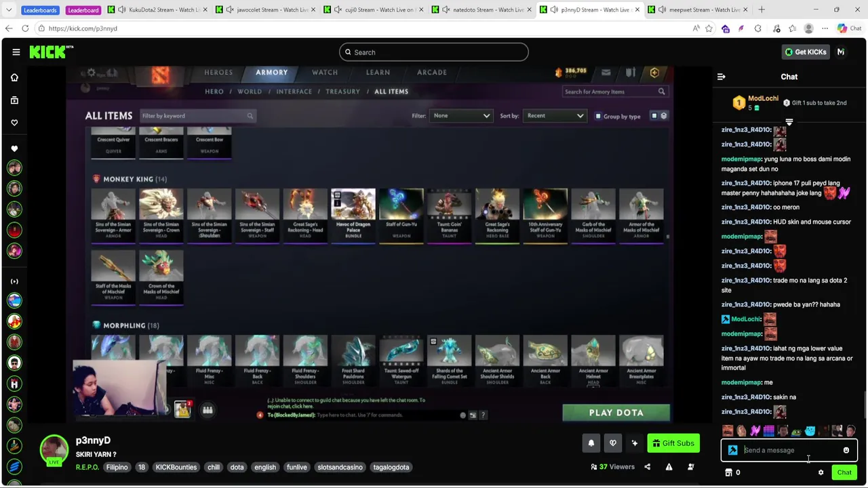Open the R.E.P.O. category link
Screen dimensions: 868x488
tap(87, 467)
